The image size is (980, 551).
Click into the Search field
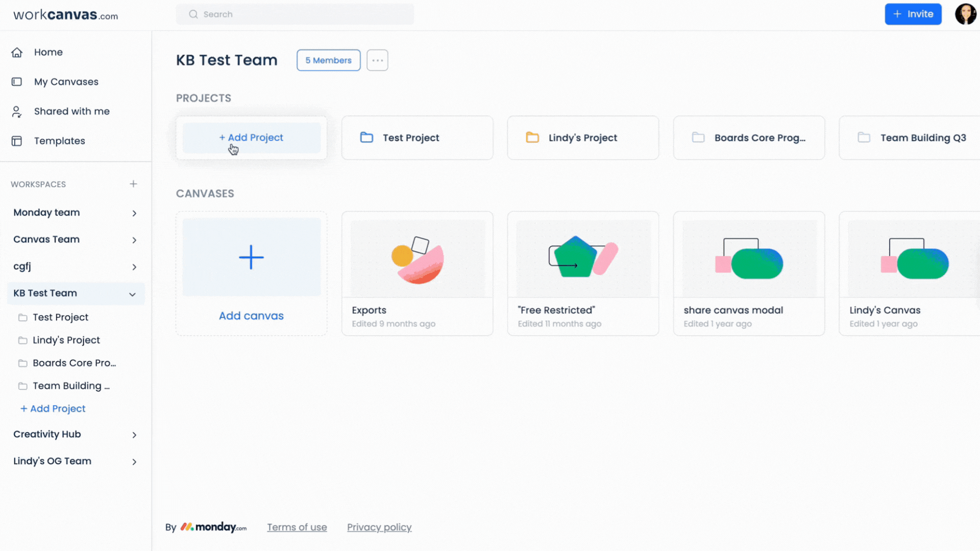(295, 14)
